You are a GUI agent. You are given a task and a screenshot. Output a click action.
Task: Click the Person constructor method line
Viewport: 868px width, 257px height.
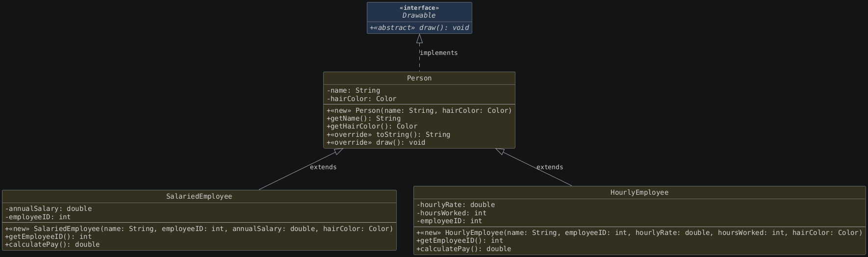point(419,111)
